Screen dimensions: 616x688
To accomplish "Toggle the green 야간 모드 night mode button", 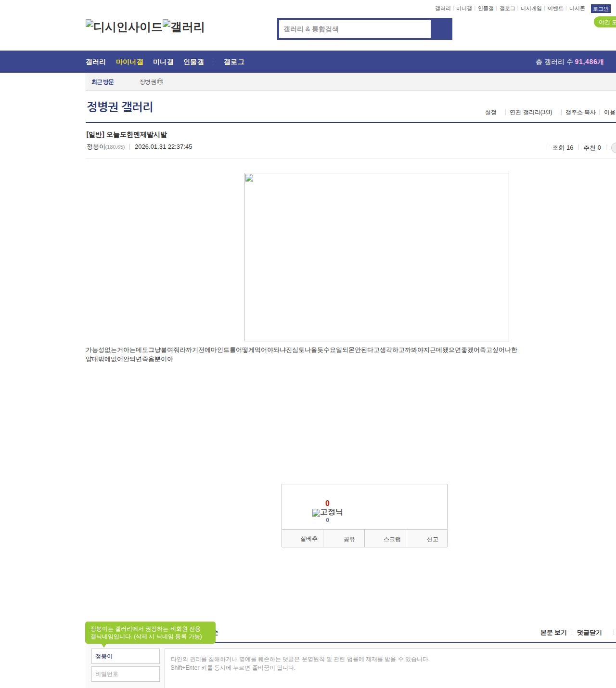I will [x=605, y=22].
